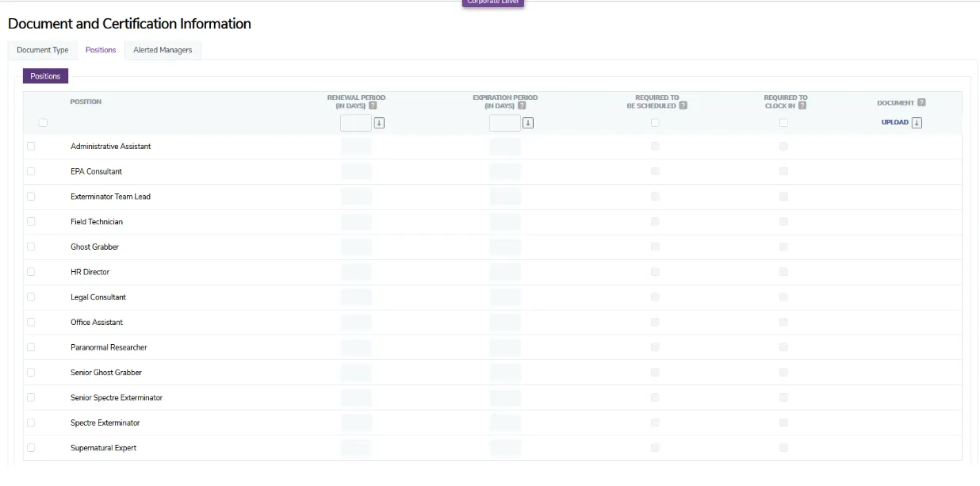Select Exterminator Team Lead row checkbox

(x=31, y=197)
